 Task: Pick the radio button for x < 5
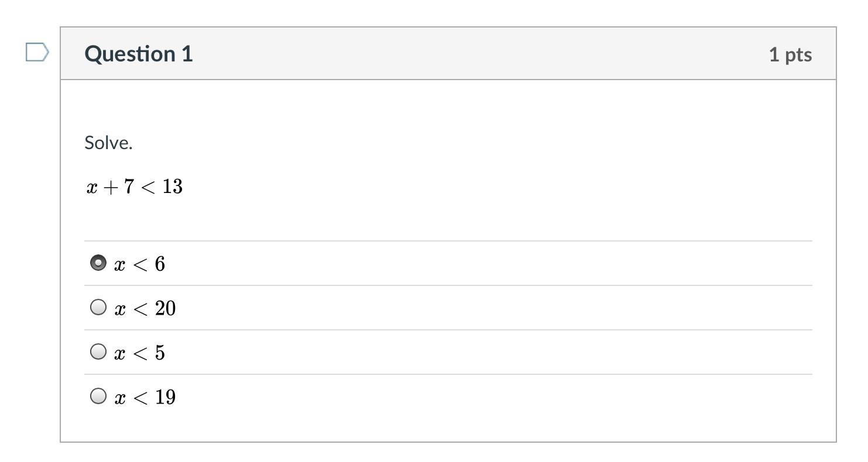coord(98,351)
